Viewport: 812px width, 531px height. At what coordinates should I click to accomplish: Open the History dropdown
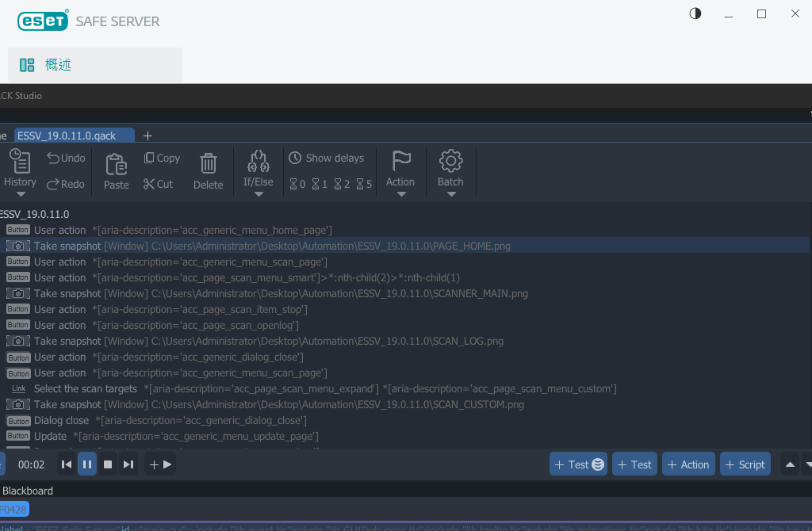20,172
